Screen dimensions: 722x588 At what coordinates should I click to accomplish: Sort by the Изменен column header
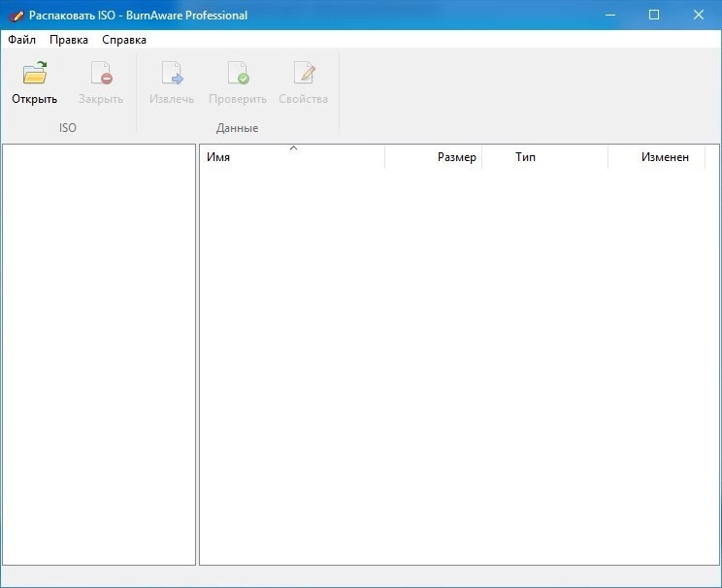(656, 157)
